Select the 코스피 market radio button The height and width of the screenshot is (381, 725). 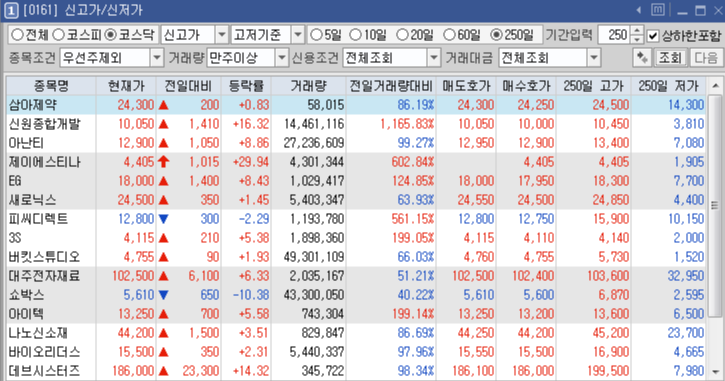59,35
